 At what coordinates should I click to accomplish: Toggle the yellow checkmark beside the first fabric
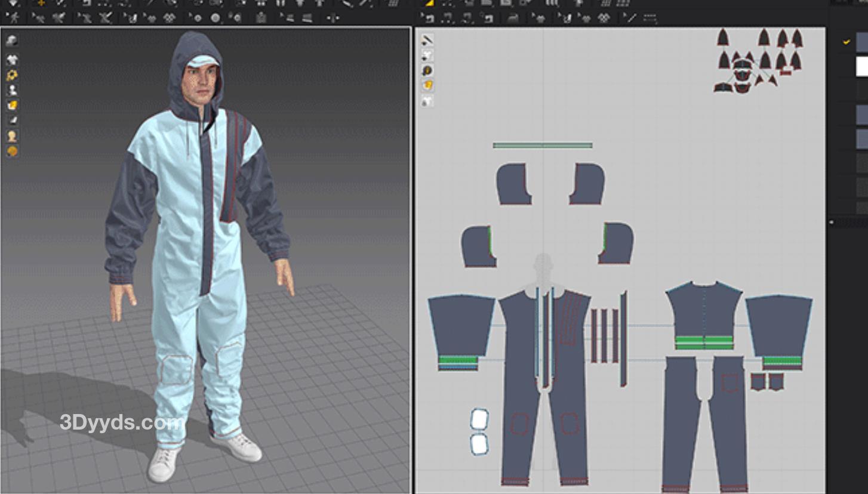pos(846,42)
